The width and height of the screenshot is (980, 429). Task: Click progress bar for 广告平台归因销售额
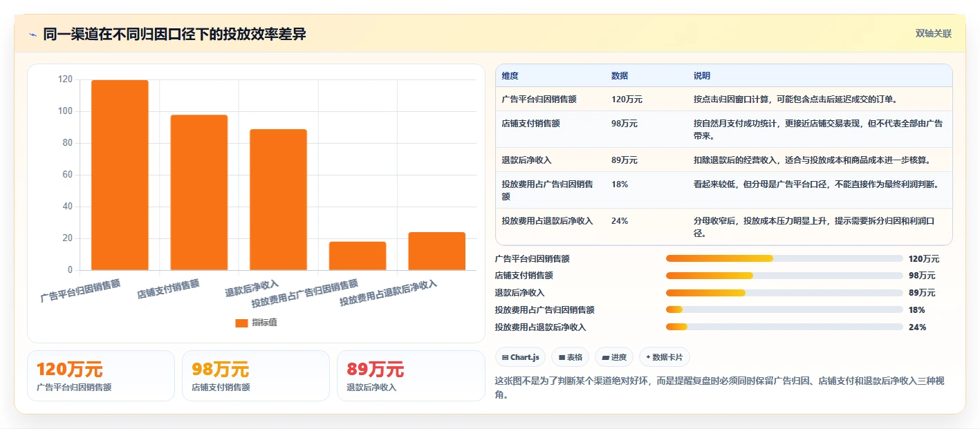click(784, 258)
